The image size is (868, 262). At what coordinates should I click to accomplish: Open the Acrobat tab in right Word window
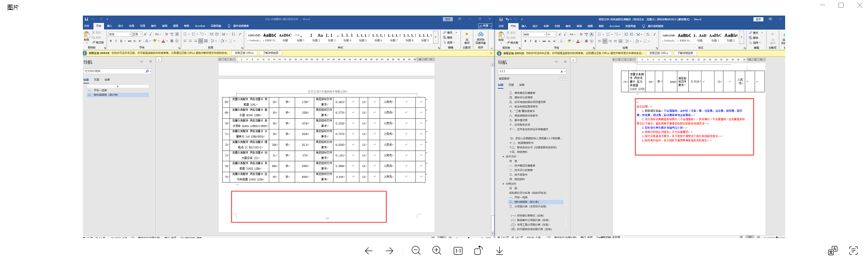[x=614, y=26]
